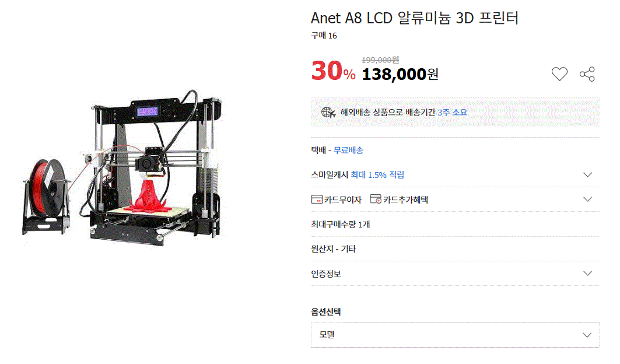Expand the 스마일캐시 rewards chevron

(587, 174)
